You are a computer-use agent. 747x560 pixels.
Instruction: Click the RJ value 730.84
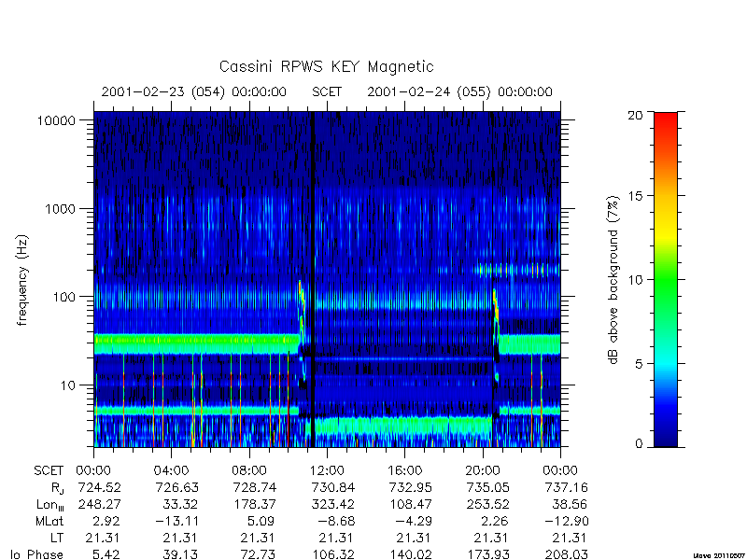click(x=333, y=488)
